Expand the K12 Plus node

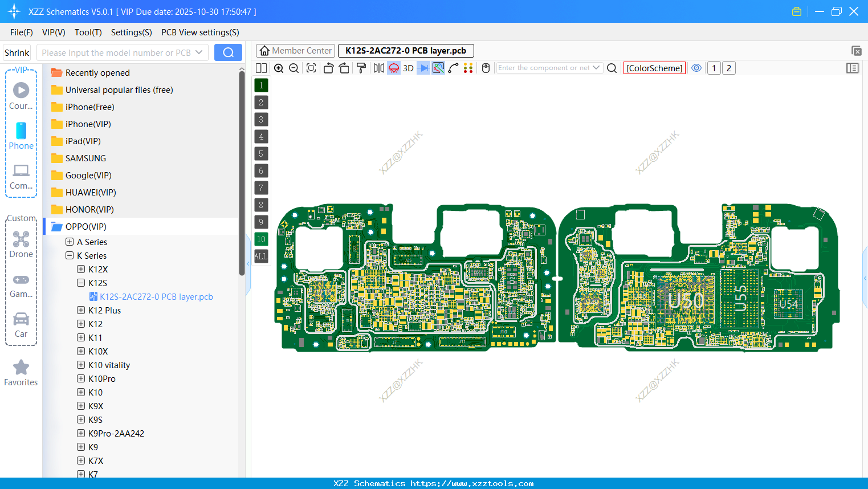81,310
